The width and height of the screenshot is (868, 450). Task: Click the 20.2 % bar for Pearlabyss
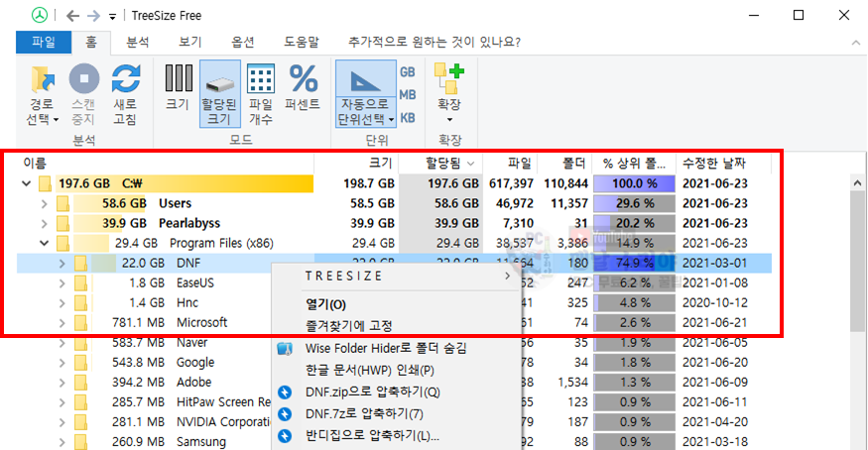[635, 223]
